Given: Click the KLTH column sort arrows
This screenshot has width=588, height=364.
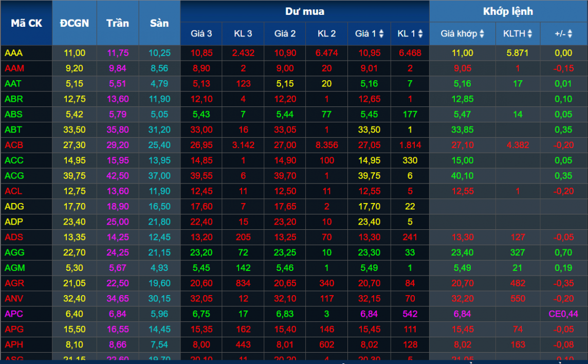Looking at the screenshot, I should [530, 34].
